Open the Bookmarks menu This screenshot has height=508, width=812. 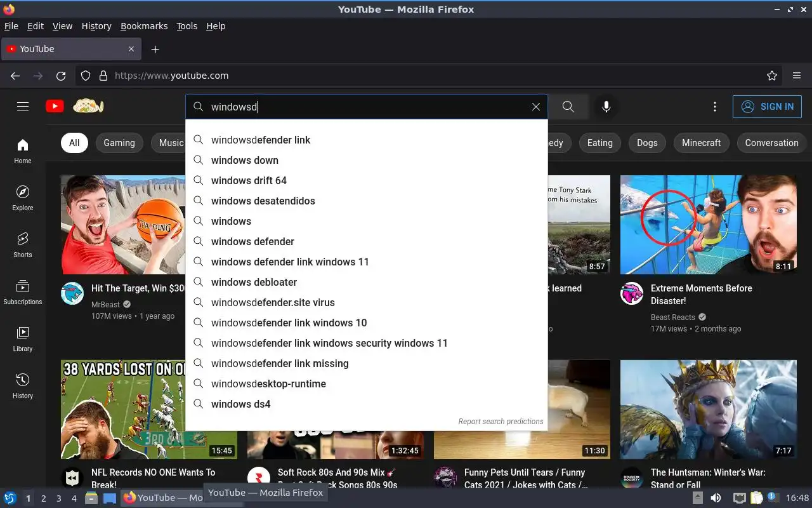tap(144, 26)
